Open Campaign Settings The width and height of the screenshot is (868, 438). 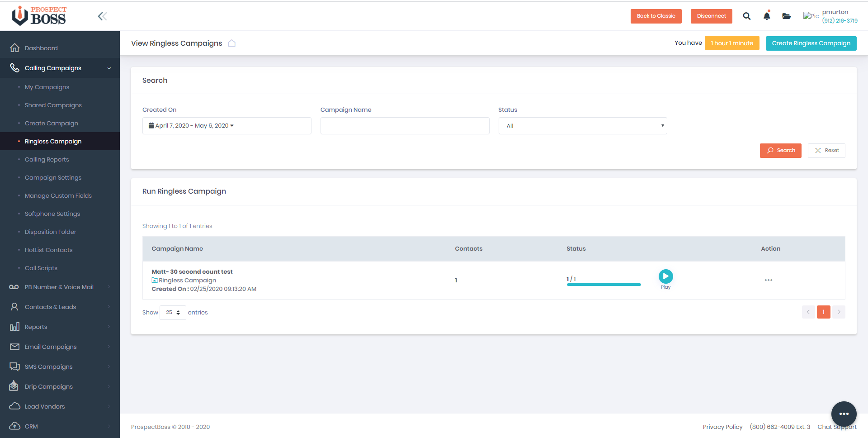pyautogui.click(x=53, y=177)
